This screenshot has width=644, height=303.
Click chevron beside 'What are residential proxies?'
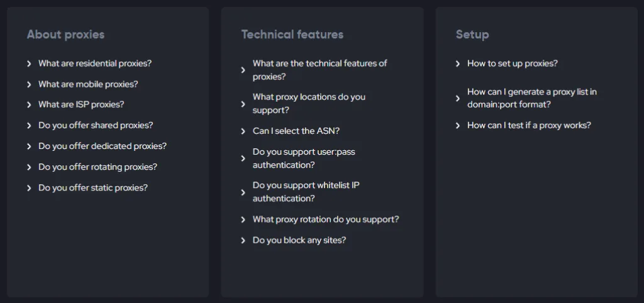pyautogui.click(x=29, y=63)
